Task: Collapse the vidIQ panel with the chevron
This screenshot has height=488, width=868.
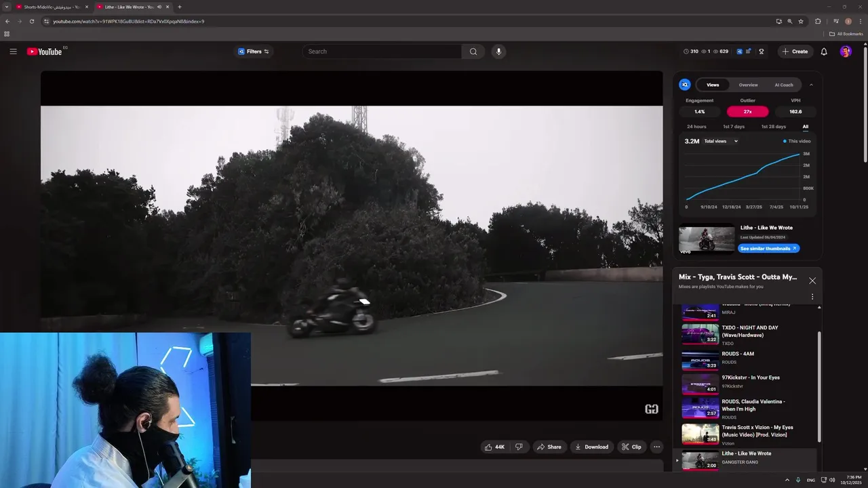Action: (811, 85)
